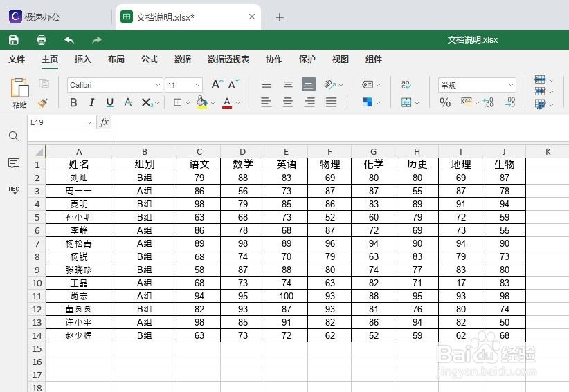Align cell content to top
Viewport: 569px width, 392px height.
coord(267,85)
